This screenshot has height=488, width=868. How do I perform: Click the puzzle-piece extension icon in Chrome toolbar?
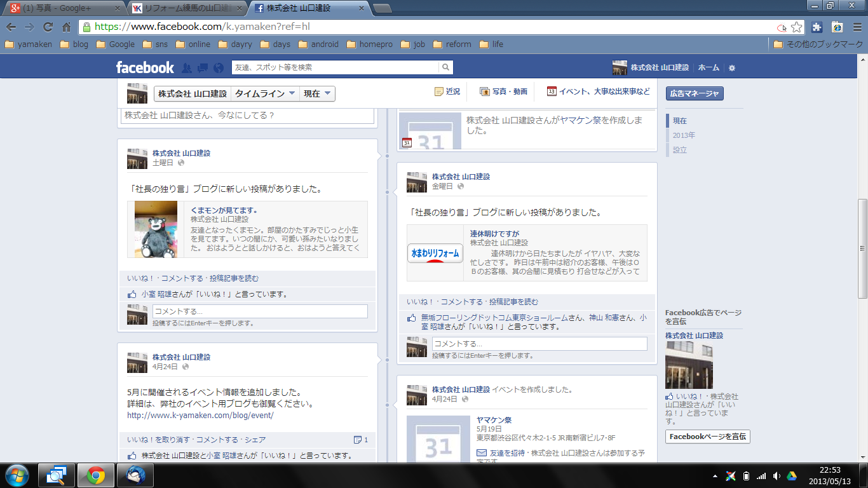pyautogui.click(x=817, y=27)
